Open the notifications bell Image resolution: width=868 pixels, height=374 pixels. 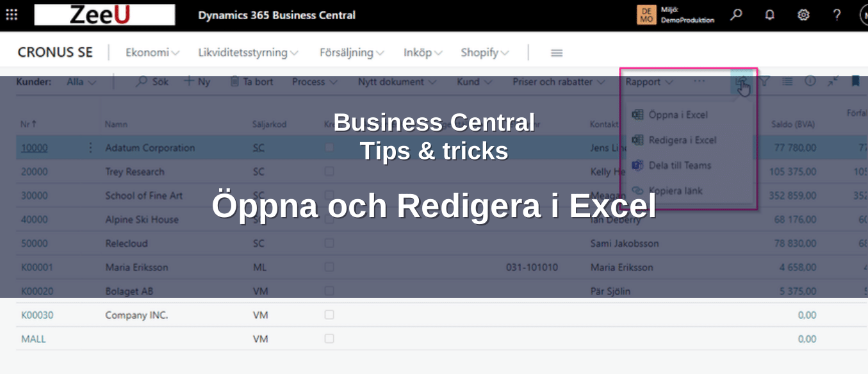[x=770, y=15]
